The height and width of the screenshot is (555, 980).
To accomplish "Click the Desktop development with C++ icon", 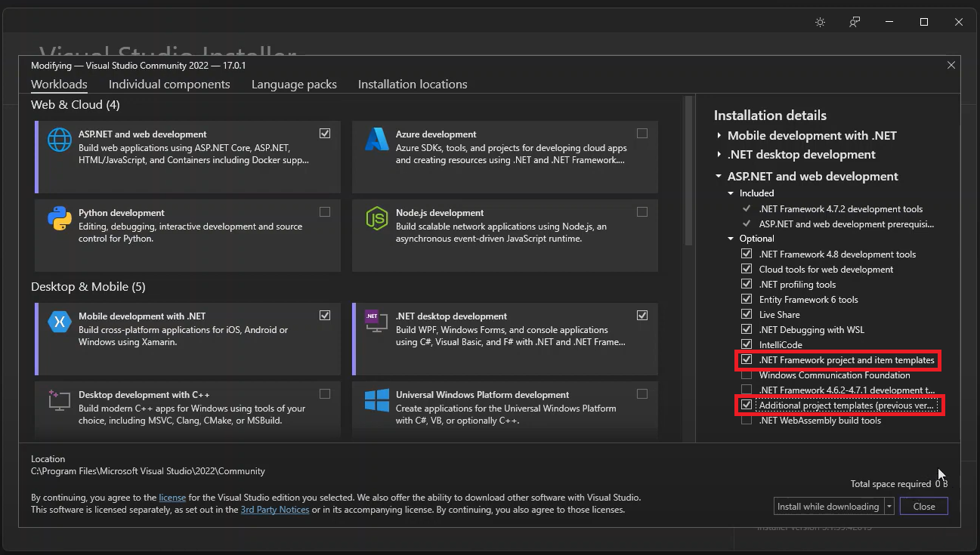I will point(59,399).
